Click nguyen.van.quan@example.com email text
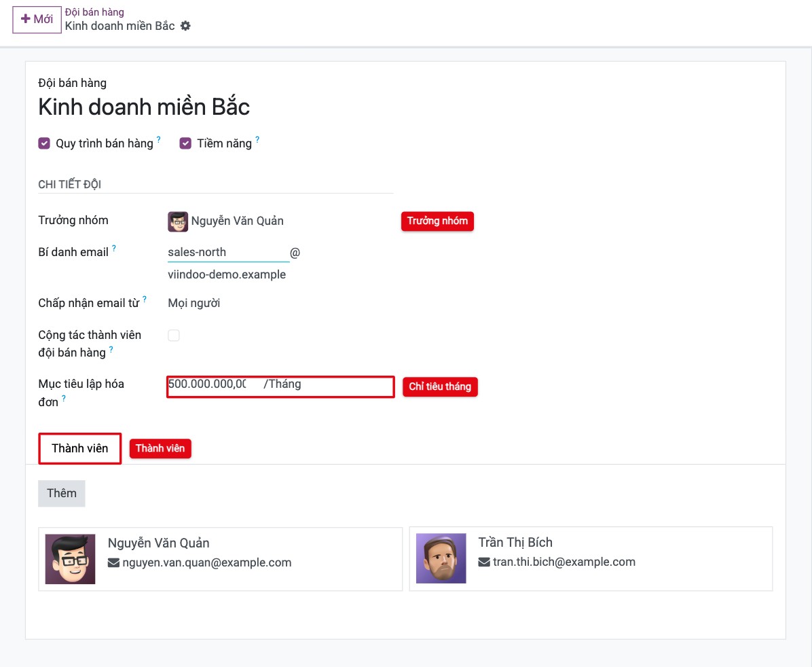This screenshot has width=812, height=667. pyautogui.click(x=206, y=563)
